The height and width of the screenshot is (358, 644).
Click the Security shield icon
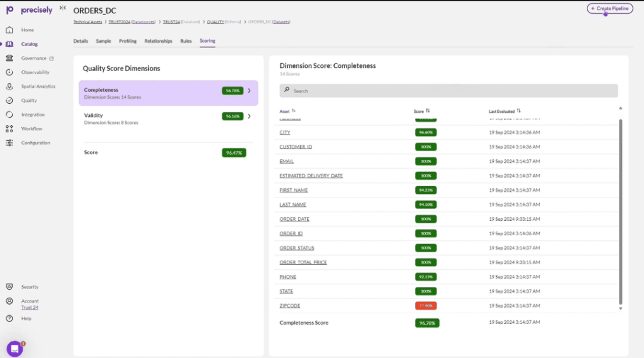coord(9,287)
